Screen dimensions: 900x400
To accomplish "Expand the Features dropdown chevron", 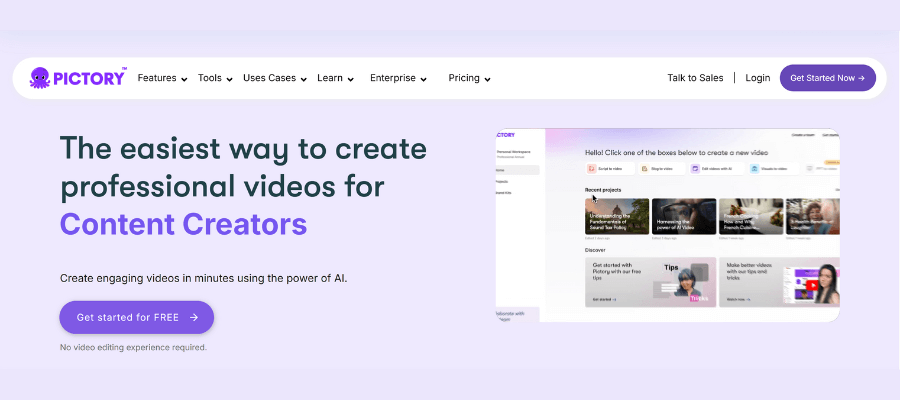I will pos(184,79).
